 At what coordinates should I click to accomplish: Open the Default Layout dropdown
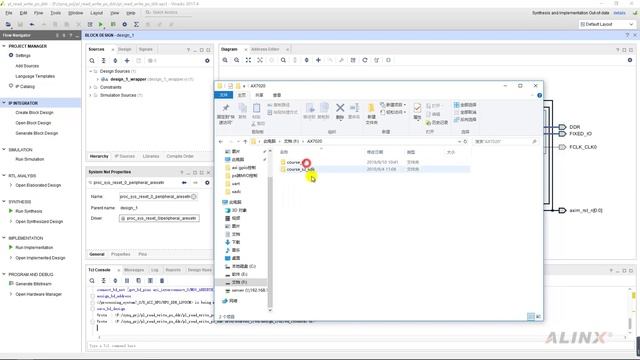[x=607, y=24]
